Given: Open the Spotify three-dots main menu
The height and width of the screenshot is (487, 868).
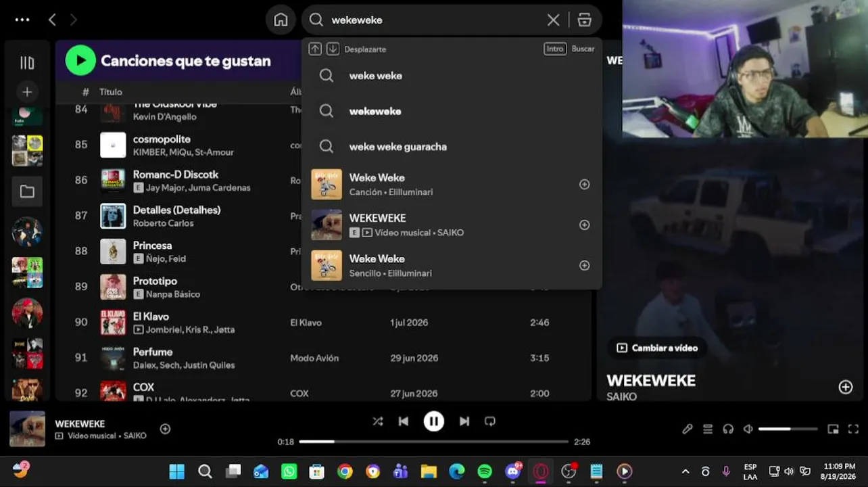Looking at the screenshot, I should pyautogui.click(x=22, y=20).
